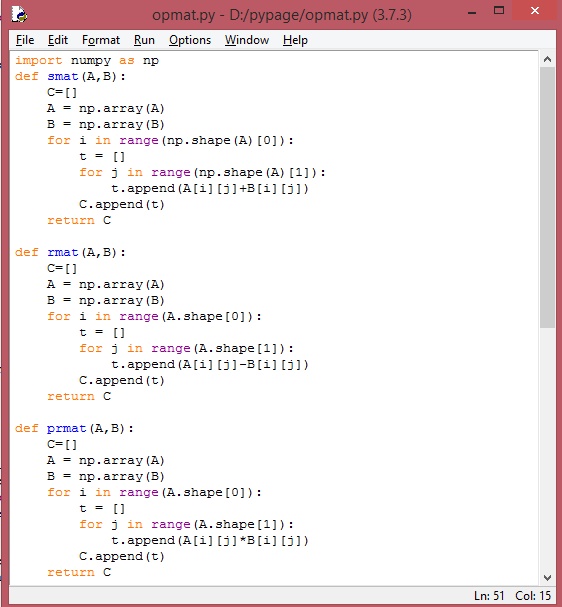Open the Edit menu

coord(58,40)
